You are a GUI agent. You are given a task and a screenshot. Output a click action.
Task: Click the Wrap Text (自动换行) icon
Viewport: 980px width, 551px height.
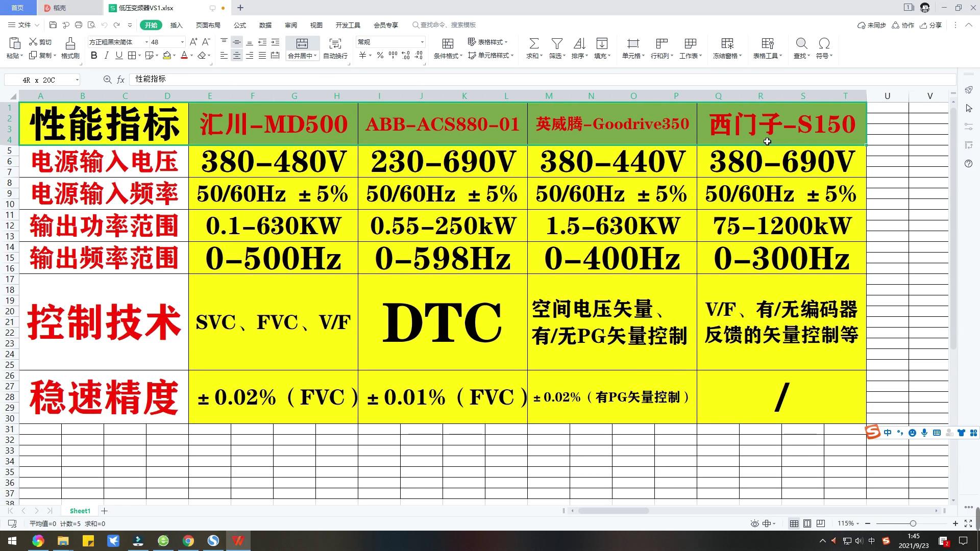pyautogui.click(x=335, y=44)
